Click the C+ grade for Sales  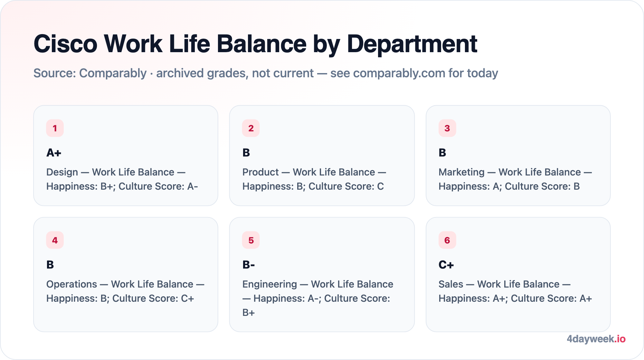(x=446, y=265)
